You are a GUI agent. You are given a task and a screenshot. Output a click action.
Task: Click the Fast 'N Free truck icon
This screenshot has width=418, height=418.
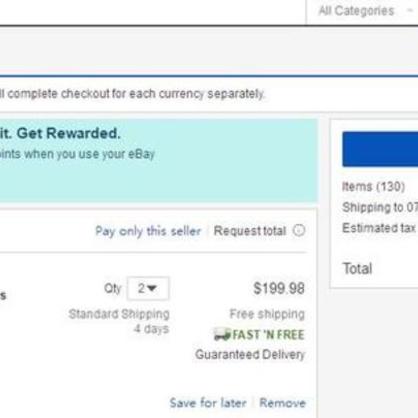[222, 334]
